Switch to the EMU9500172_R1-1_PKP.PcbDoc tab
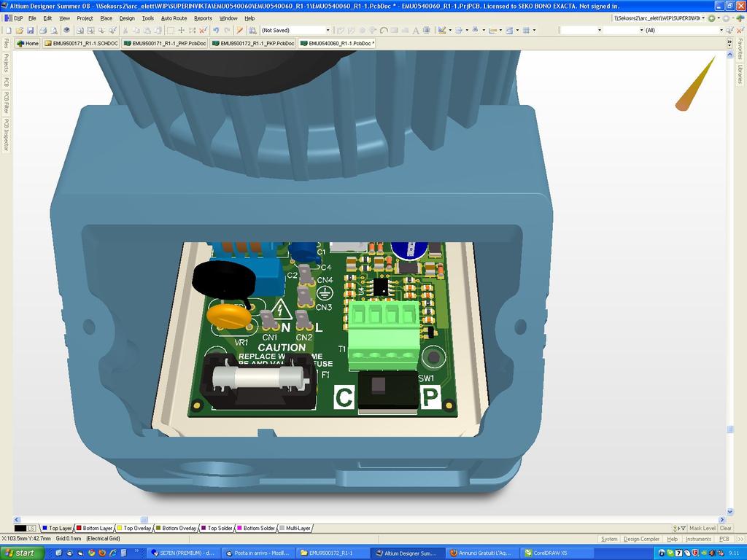 tap(253, 43)
